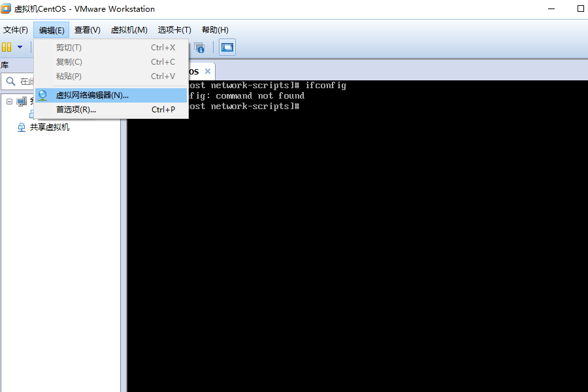Click the VMware Workstation title bar icon
Image resolution: width=588 pixels, height=392 pixels.
pyautogui.click(x=7, y=9)
